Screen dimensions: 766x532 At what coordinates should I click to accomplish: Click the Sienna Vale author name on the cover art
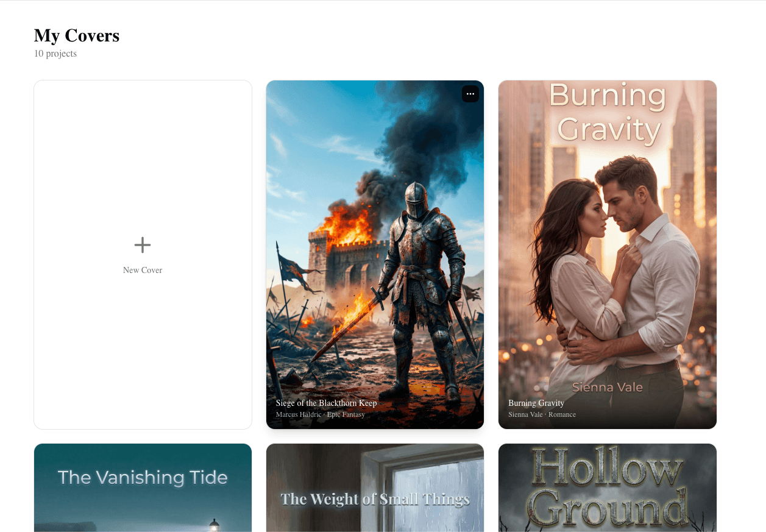point(607,387)
